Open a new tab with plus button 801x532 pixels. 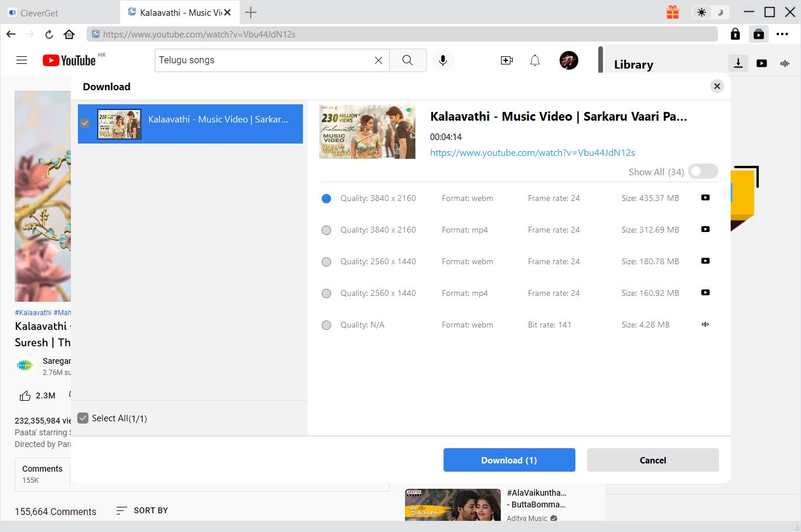pos(251,12)
